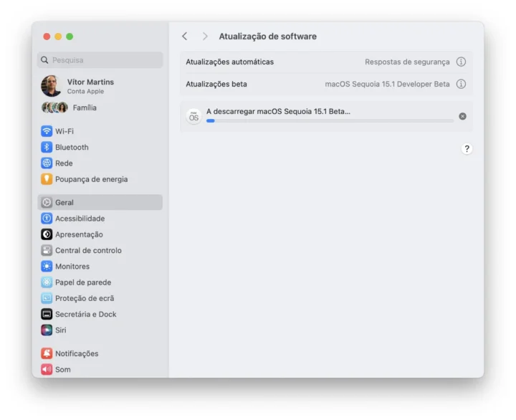
Task: Click the Monitores sun icon
Action: click(47, 267)
